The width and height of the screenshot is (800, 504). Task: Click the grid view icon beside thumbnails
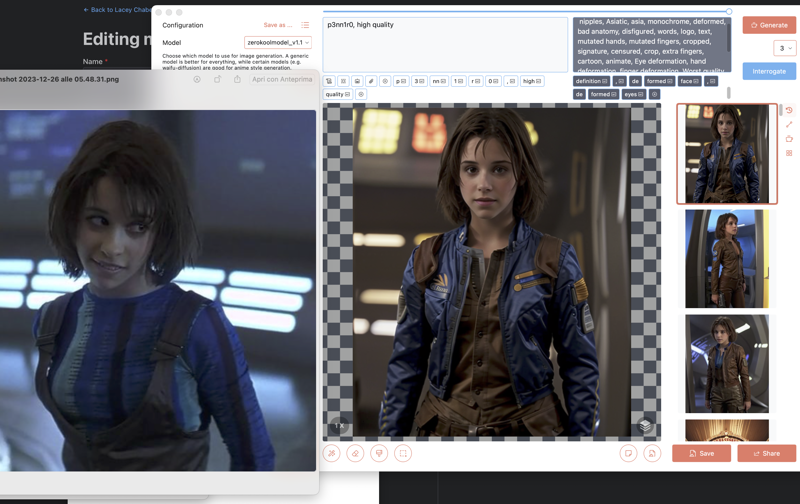point(789,153)
